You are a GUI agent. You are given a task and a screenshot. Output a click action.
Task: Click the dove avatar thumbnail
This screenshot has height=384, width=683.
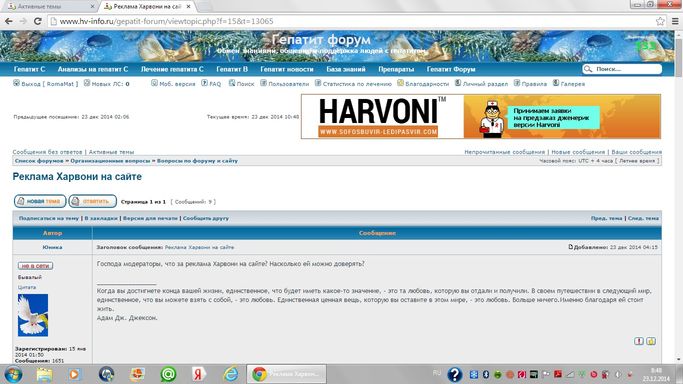[x=33, y=315]
